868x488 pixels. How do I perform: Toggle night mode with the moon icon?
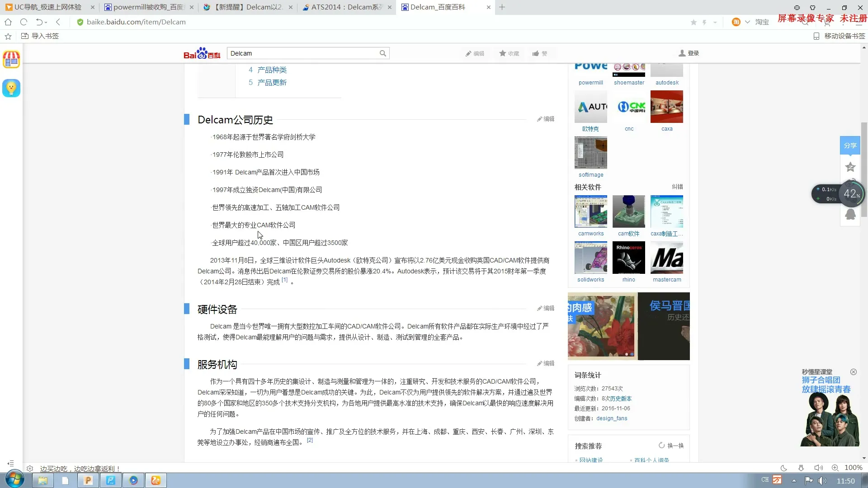783,468
